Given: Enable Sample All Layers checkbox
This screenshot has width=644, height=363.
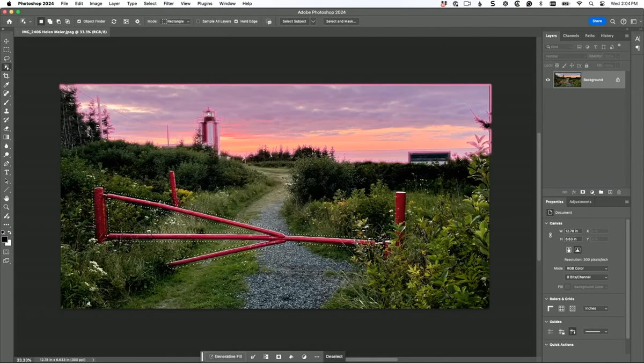Looking at the screenshot, I should 198,21.
